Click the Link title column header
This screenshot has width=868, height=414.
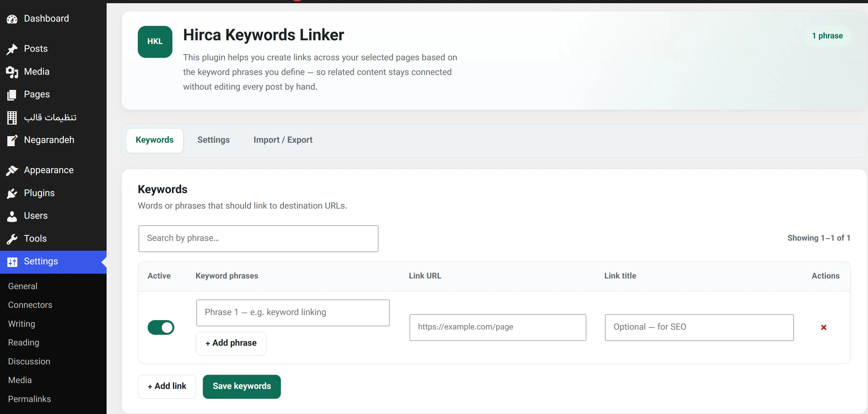click(620, 276)
